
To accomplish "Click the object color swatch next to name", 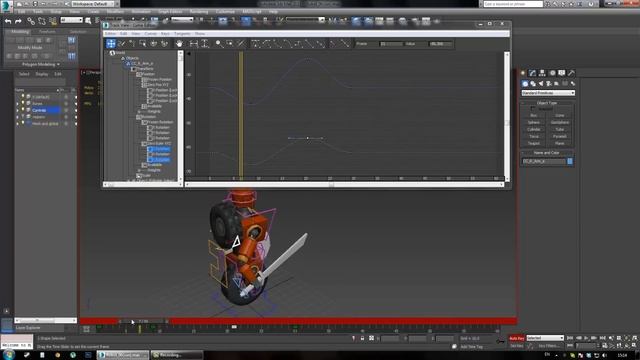I will tap(570, 162).
